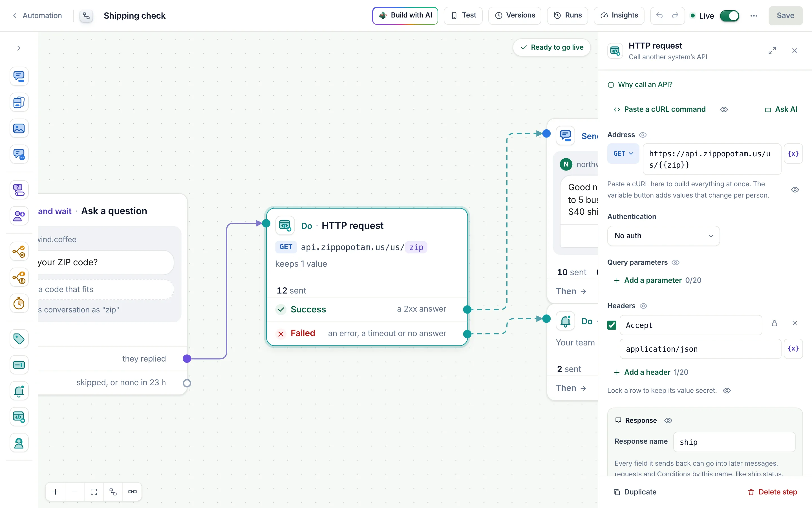Insert a variable into the address field

[x=793, y=154]
